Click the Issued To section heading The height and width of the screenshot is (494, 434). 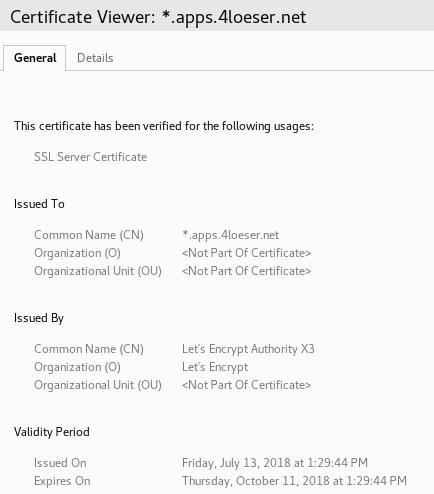(39, 204)
